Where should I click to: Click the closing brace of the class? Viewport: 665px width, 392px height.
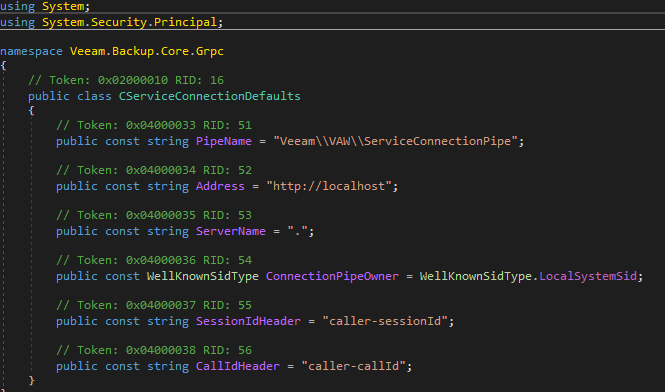coord(31,380)
